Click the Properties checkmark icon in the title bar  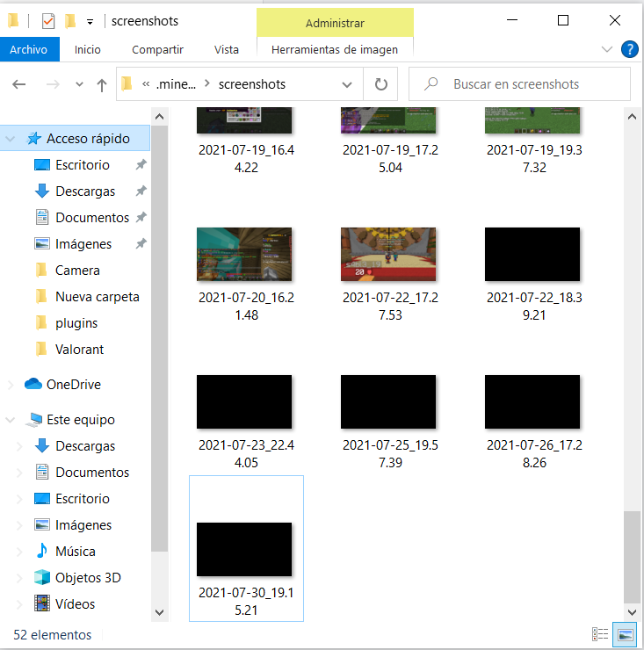[48, 21]
